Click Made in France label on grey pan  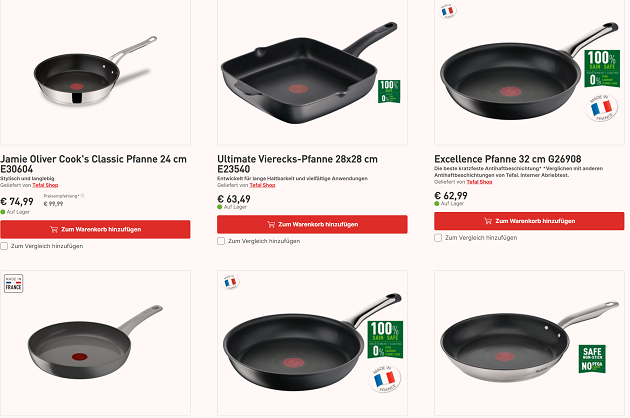14,283
